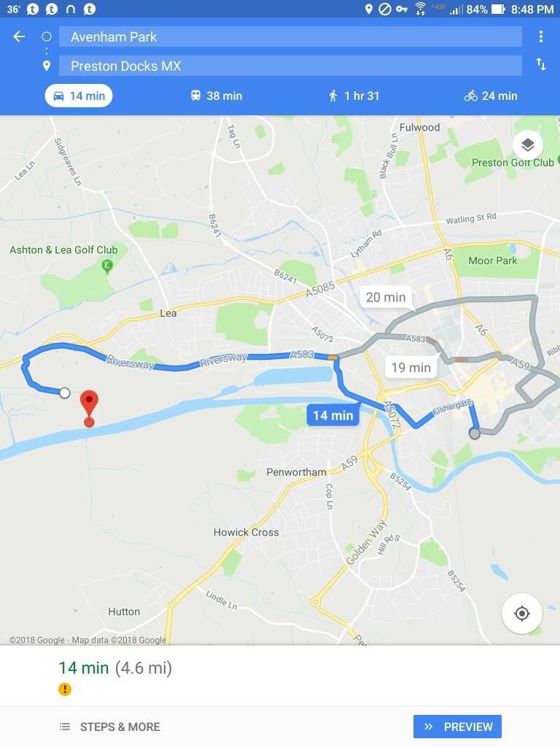Tap Ashton & Lea Golf Club marker
The image size is (560, 747).
pos(108,266)
